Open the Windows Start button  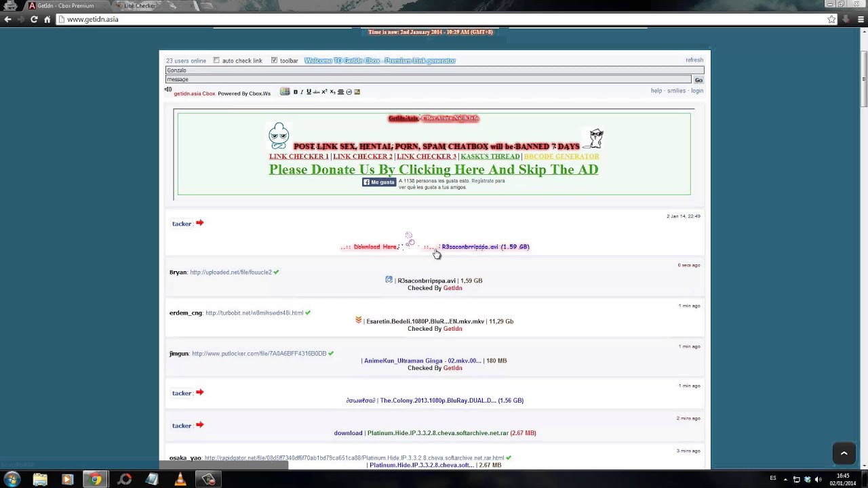[x=12, y=479]
